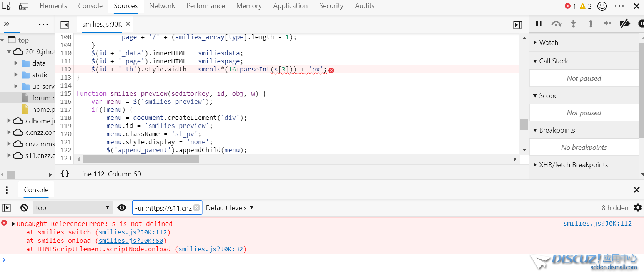Click the inspect element picker icon
This screenshot has height=277, width=644.
click(7, 6)
